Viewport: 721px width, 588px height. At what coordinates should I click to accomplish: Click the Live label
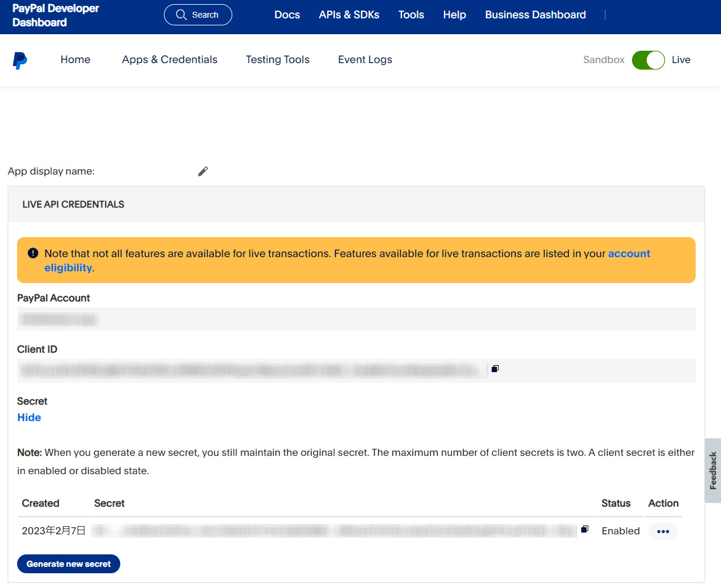click(681, 60)
